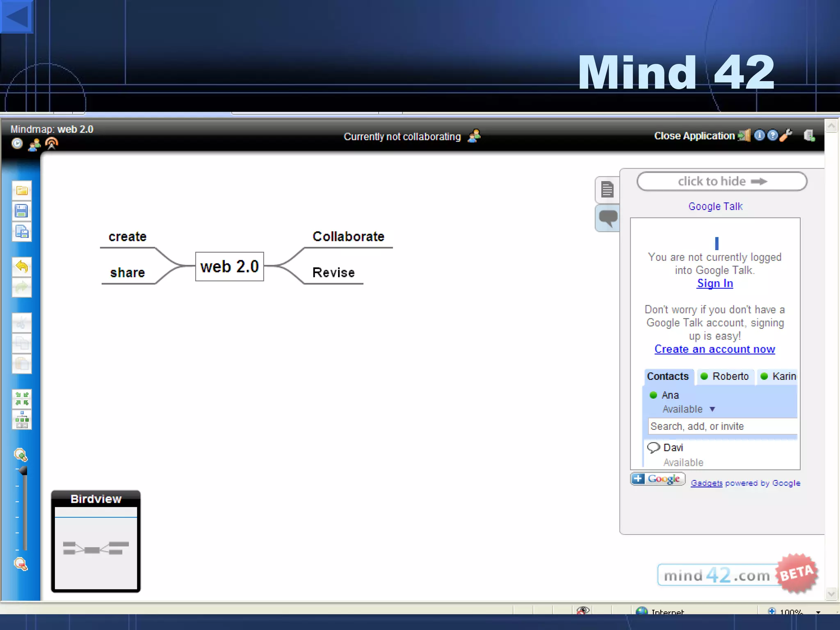Switch to the Roberto chat tab

pos(725,377)
